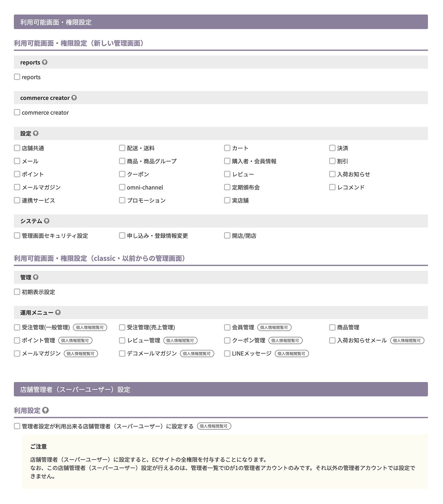This screenshot has width=443, height=504.
Task: Tick 購入者・会員情報 checkbox
Action: point(227,161)
